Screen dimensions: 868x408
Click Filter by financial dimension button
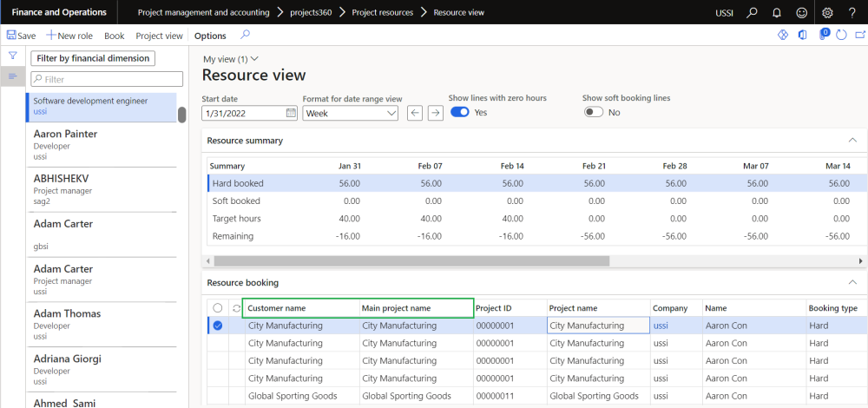(93, 58)
